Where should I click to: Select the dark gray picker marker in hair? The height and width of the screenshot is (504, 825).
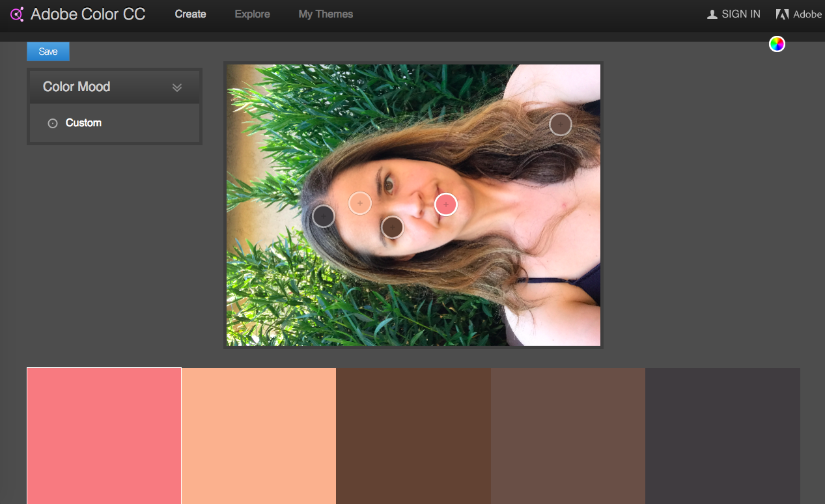324,216
